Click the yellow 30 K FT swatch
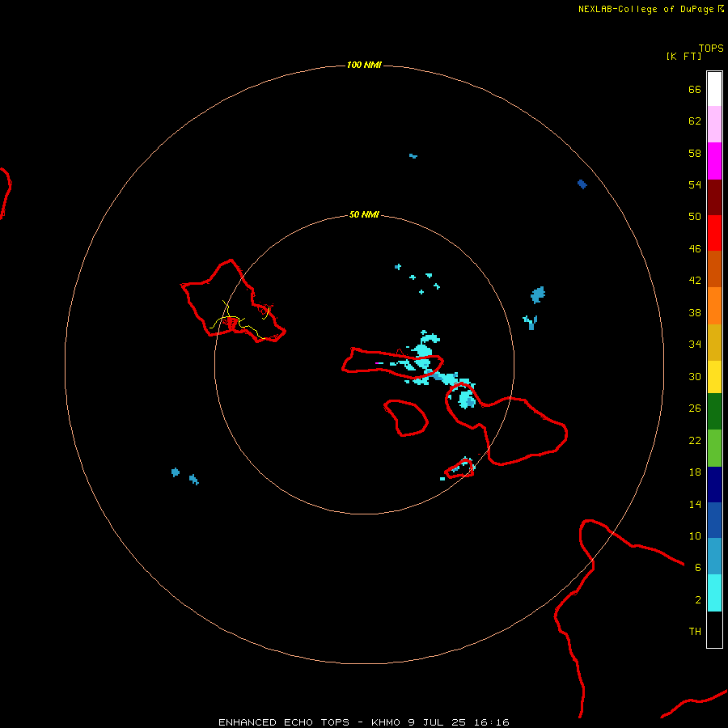 pyautogui.click(x=714, y=377)
